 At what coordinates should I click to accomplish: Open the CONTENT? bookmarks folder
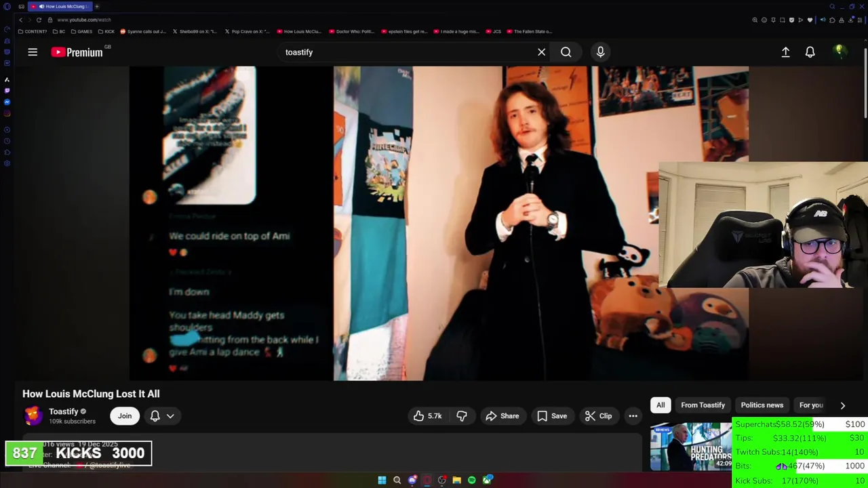point(33,31)
